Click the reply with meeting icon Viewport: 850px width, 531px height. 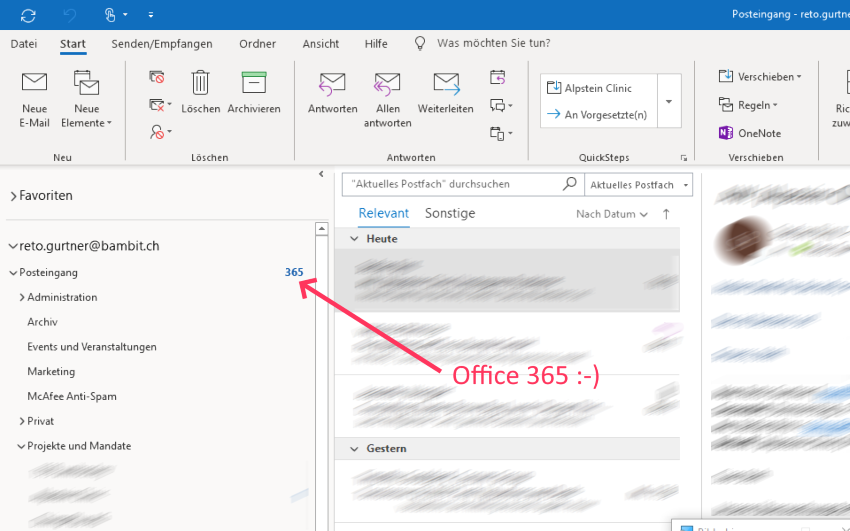(x=498, y=77)
